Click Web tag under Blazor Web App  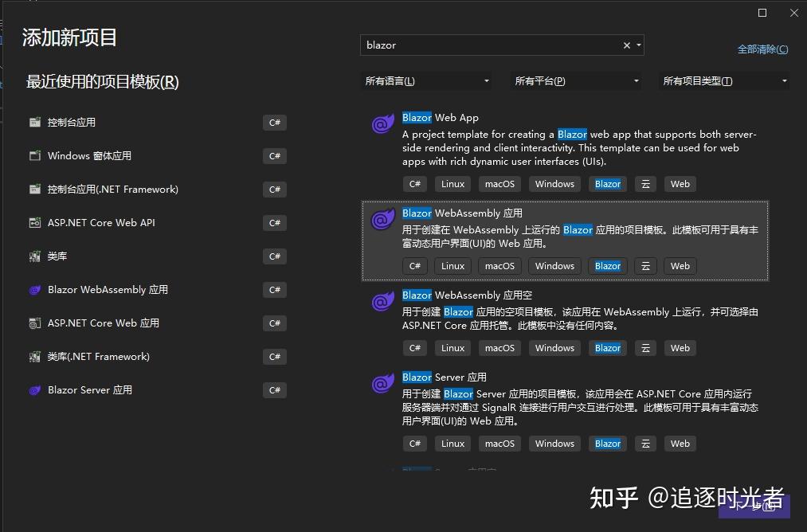(x=680, y=184)
